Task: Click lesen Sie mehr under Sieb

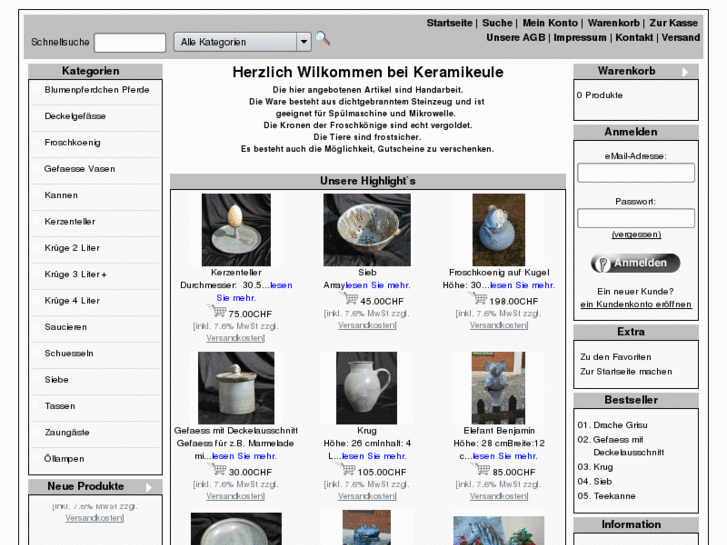Action: pos(377,285)
